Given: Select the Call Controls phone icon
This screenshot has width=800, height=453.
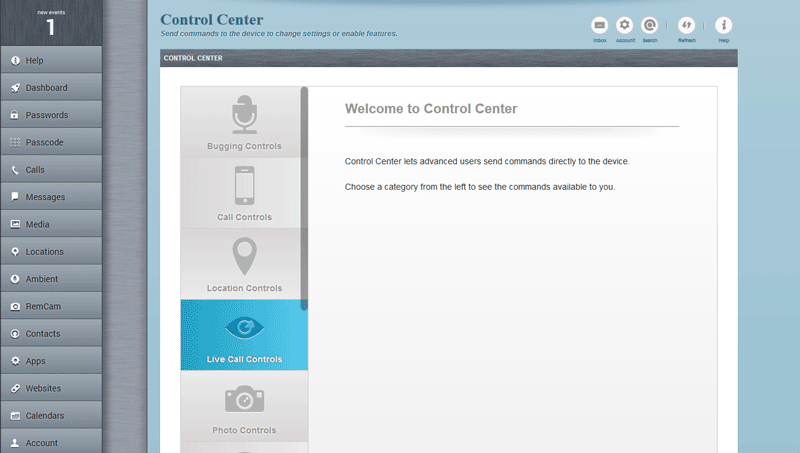Looking at the screenshot, I should (244, 186).
